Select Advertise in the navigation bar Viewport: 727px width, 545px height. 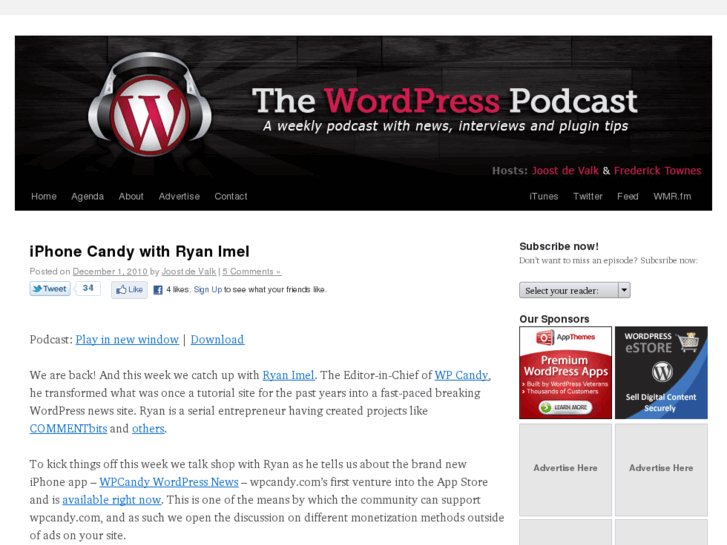(179, 196)
